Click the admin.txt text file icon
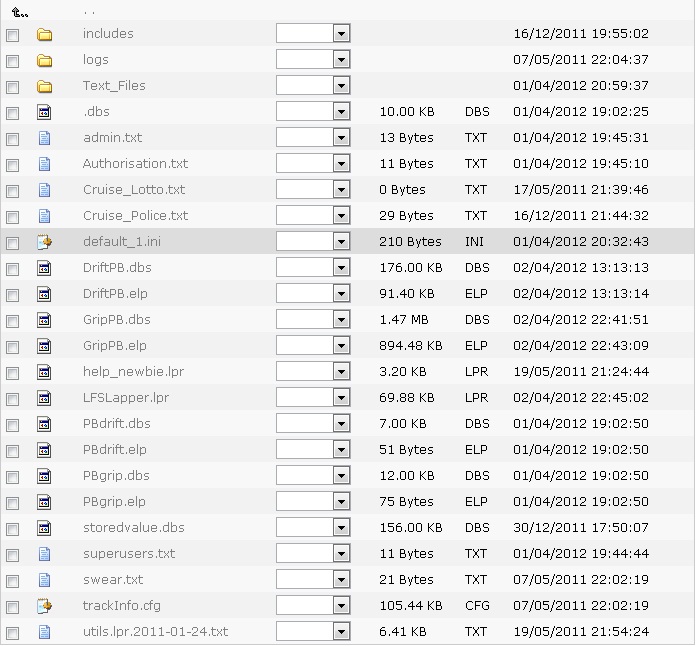Viewport: 696px width, 646px height. pyautogui.click(x=44, y=138)
